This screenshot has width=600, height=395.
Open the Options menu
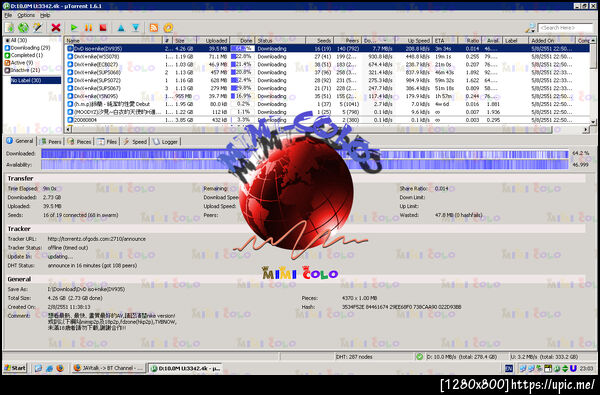coord(26,15)
